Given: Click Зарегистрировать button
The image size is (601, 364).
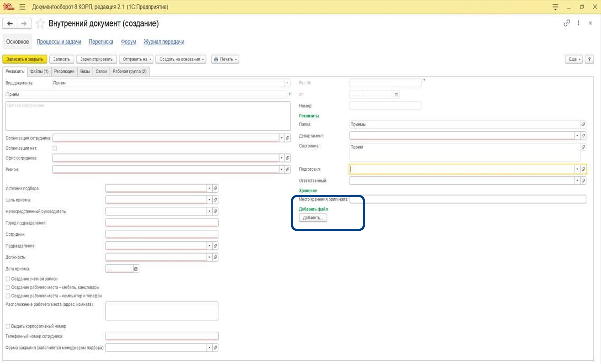Looking at the screenshot, I should [96, 59].
